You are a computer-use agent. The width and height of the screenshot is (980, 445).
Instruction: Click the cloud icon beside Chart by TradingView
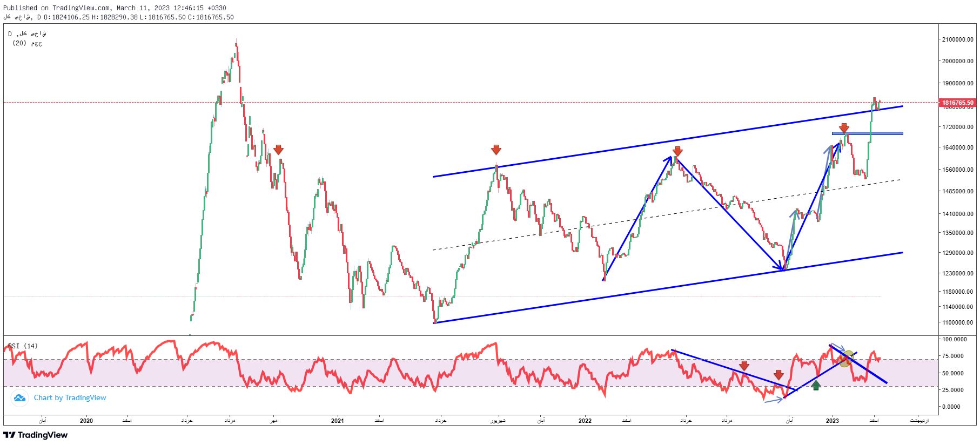pyautogui.click(x=20, y=398)
